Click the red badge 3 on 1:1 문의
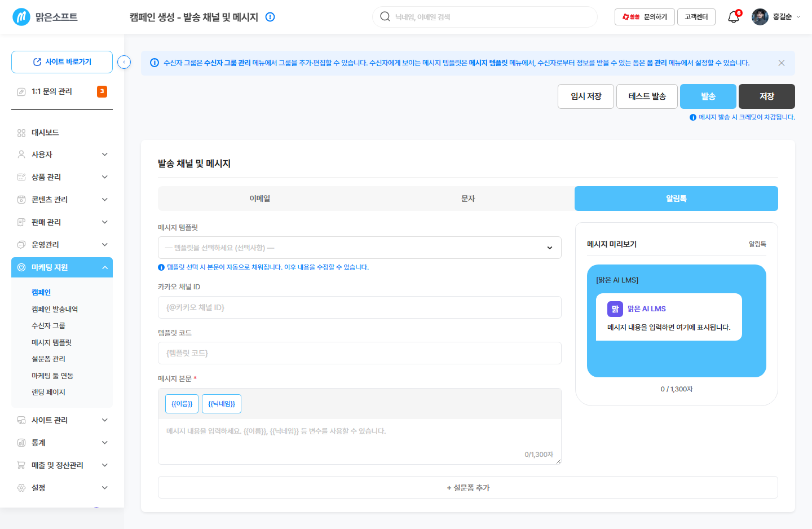This screenshot has width=812, height=529. tap(102, 91)
